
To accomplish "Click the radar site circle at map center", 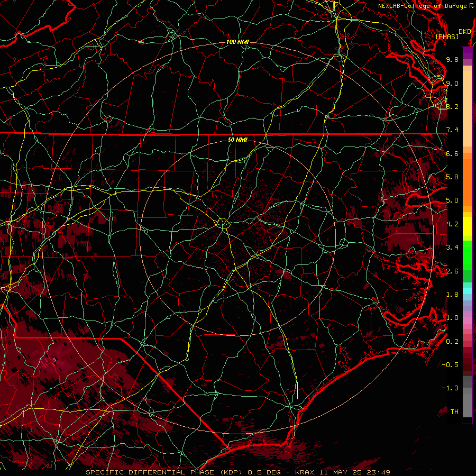I will coord(223,223).
